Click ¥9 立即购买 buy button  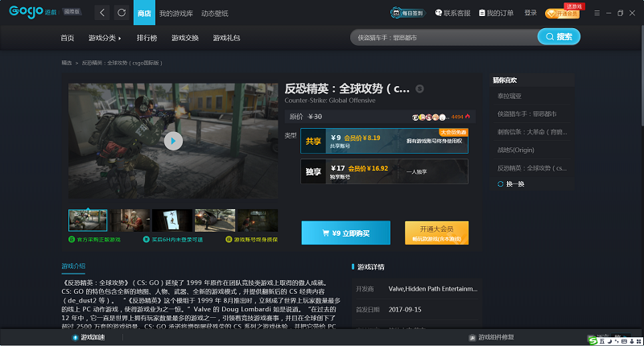346,233
